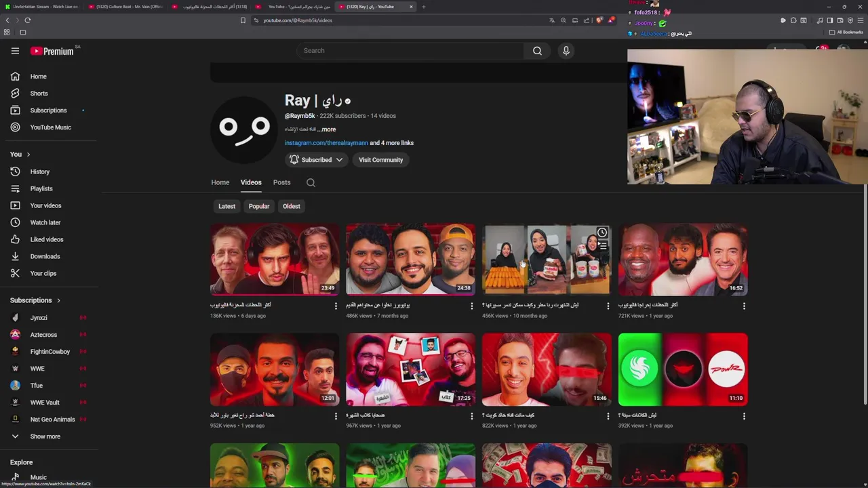Click the browser address bar URL

(x=298, y=20)
